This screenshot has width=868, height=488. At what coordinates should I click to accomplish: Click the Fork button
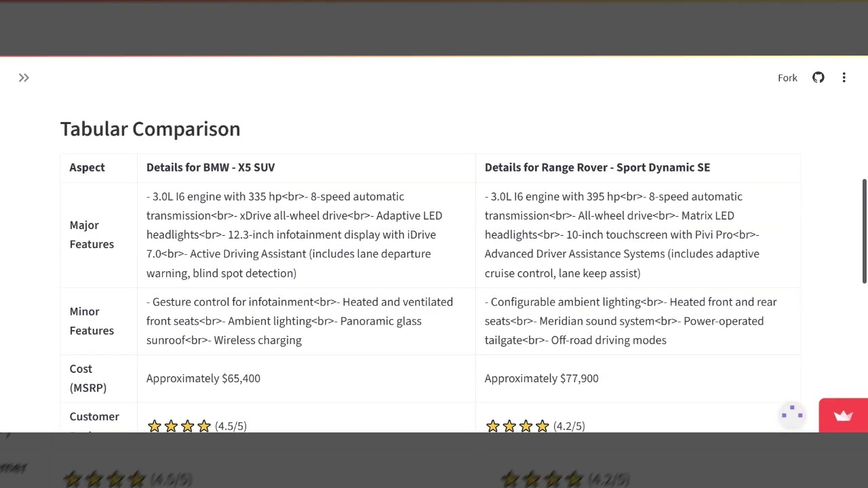coord(787,78)
